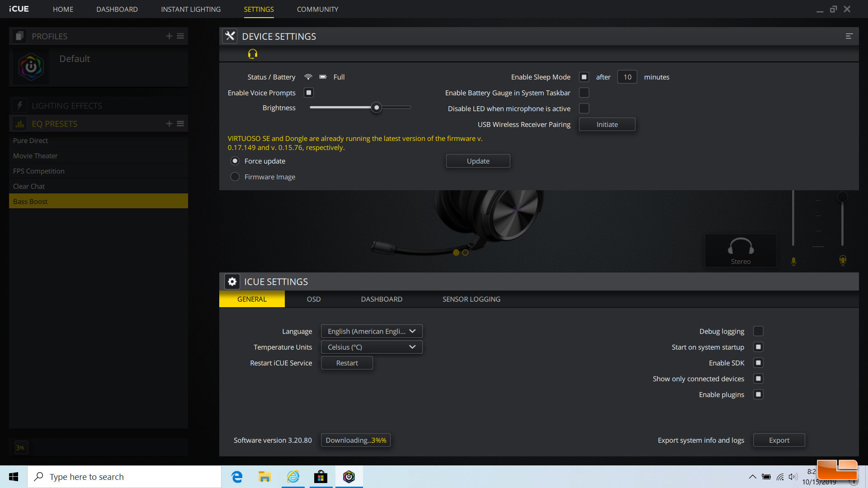The width and height of the screenshot is (868, 488).
Task: Switch to the OSD settings tab
Action: pos(314,299)
